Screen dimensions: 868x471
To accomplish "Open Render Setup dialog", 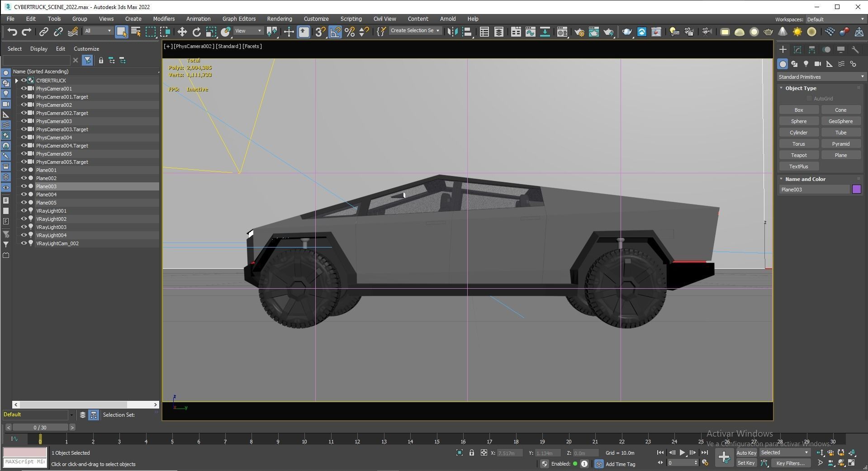I will 579,32.
